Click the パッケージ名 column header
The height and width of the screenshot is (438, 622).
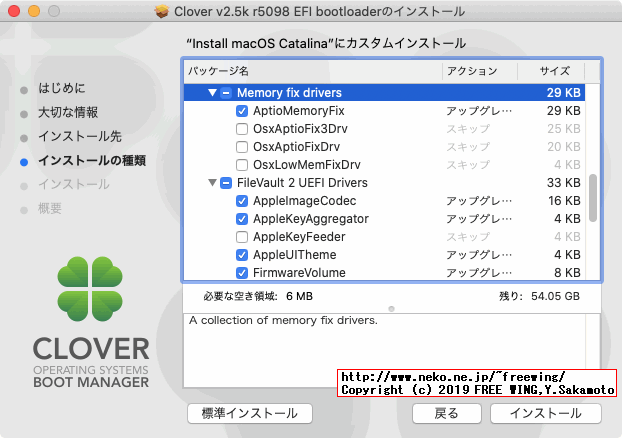[313, 71]
